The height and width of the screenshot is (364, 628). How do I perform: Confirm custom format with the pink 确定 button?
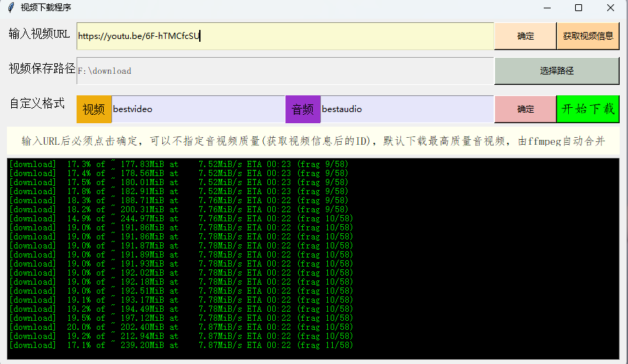click(526, 109)
